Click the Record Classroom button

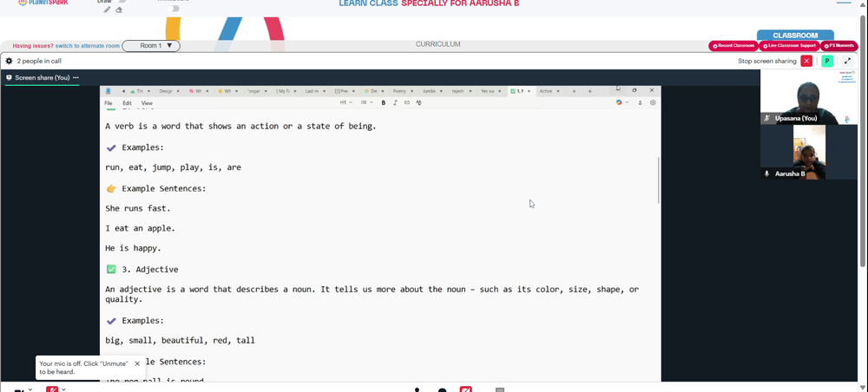pos(733,46)
